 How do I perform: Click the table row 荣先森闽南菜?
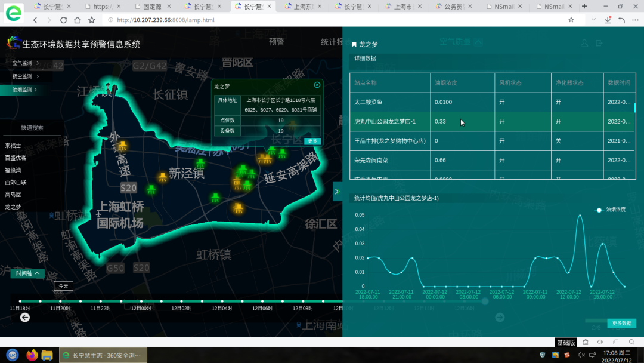pos(493,161)
